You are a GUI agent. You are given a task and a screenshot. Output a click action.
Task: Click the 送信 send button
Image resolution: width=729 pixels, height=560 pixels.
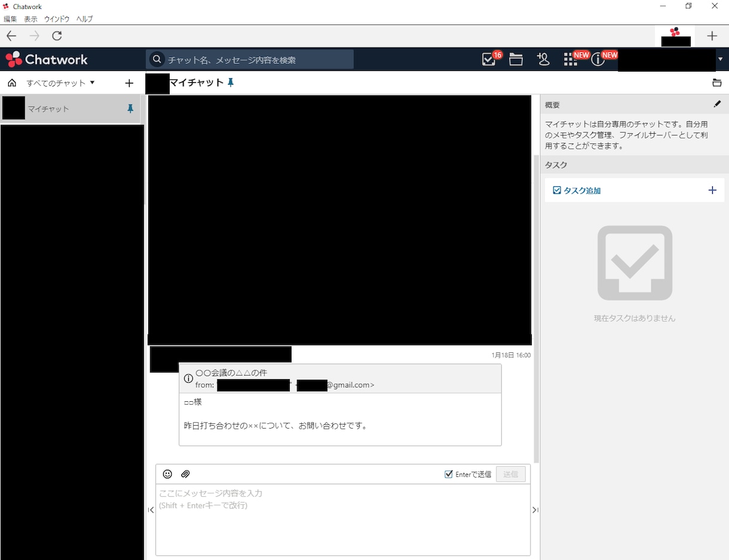coord(511,474)
